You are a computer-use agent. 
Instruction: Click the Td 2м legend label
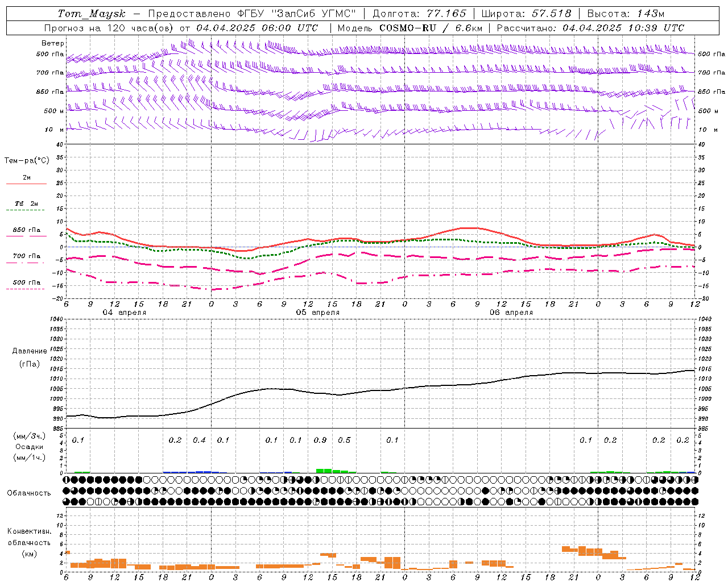click(x=27, y=203)
